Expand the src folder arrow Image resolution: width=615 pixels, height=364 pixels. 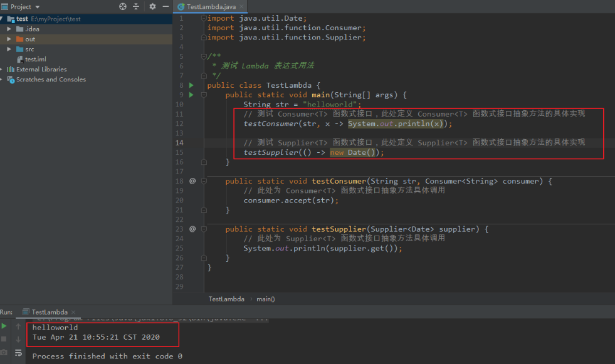(9, 49)
